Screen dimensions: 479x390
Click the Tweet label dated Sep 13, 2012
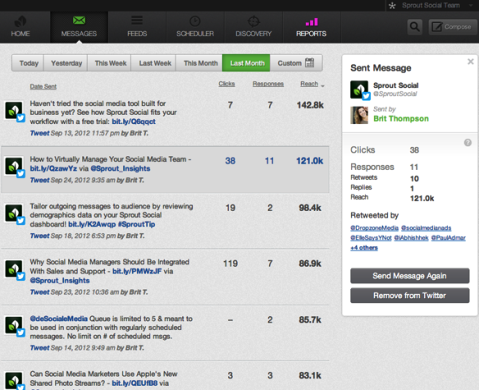(x=40, y=133)
